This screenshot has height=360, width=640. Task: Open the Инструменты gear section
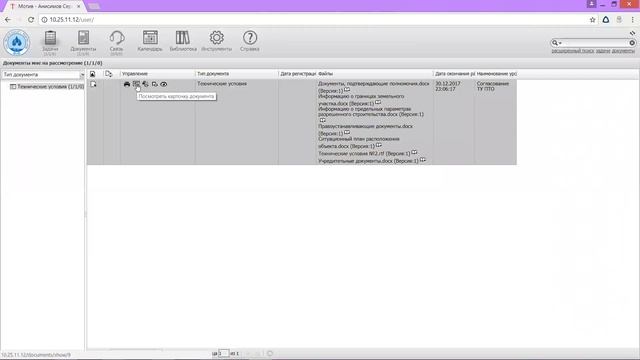click(216, 41)
